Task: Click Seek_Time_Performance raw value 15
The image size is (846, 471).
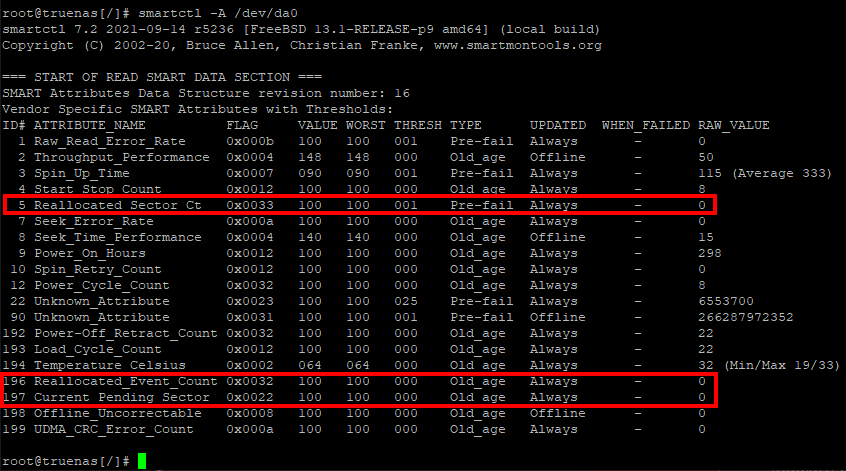Action: click(706, 237)
